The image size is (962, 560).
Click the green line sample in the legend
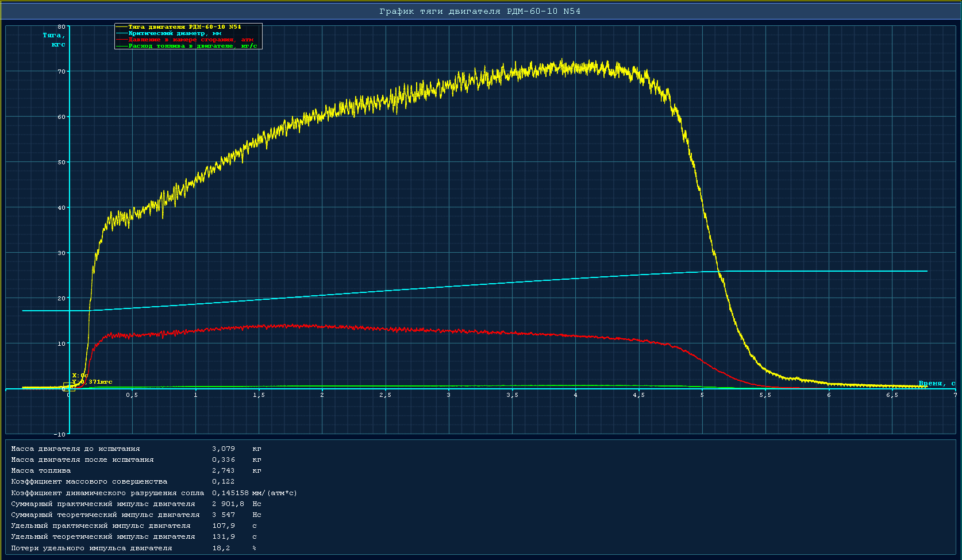(122, 46)
